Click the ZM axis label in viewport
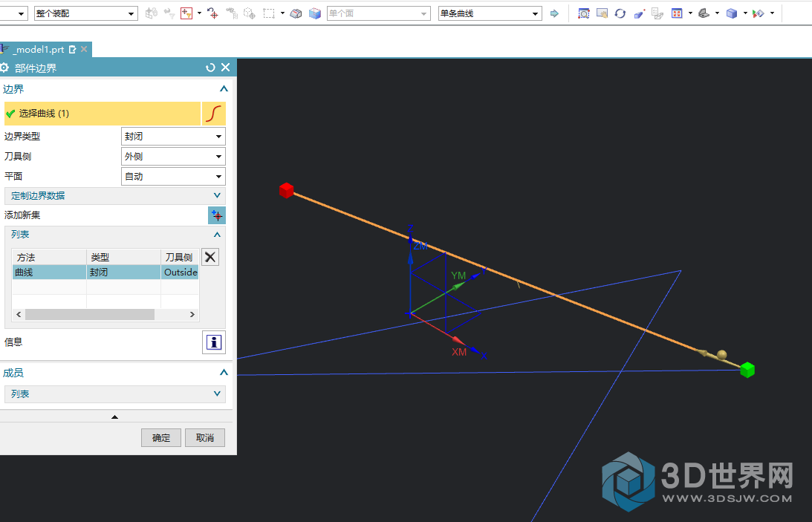812x522 pixels. click(420, 247)
